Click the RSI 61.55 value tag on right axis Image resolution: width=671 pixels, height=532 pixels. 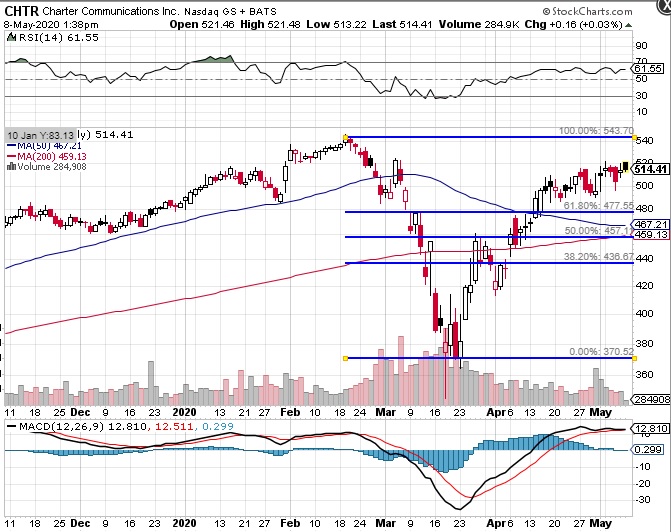(x=651, y=68)
